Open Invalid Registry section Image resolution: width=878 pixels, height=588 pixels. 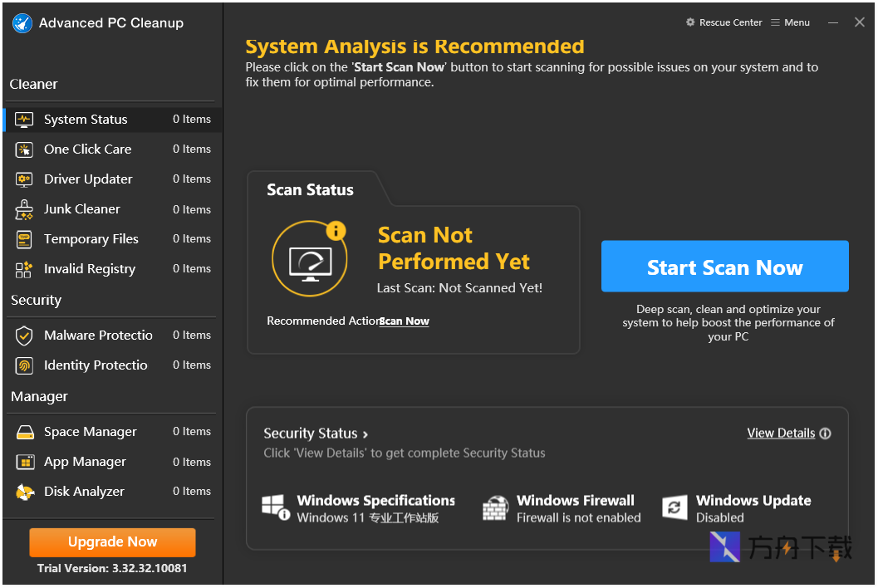112,269
